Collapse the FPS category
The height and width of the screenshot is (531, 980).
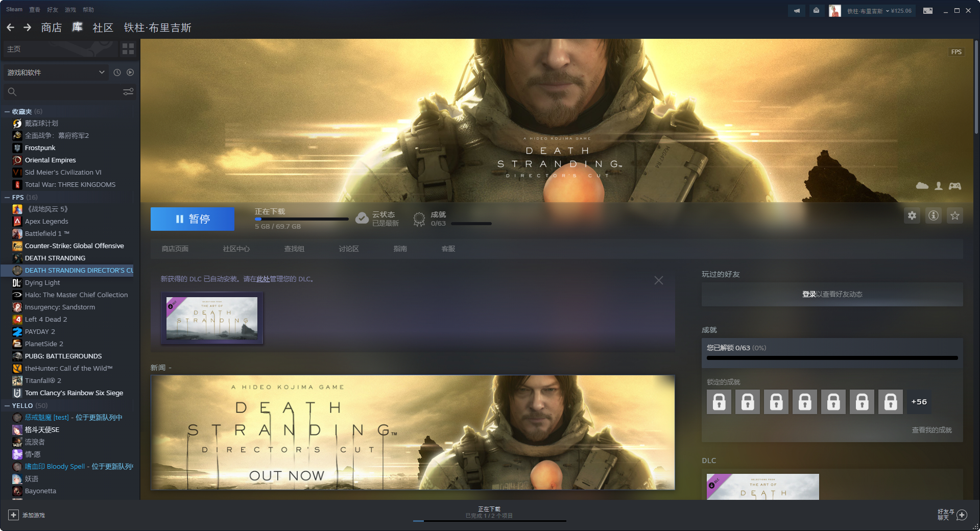click(7, 197)
